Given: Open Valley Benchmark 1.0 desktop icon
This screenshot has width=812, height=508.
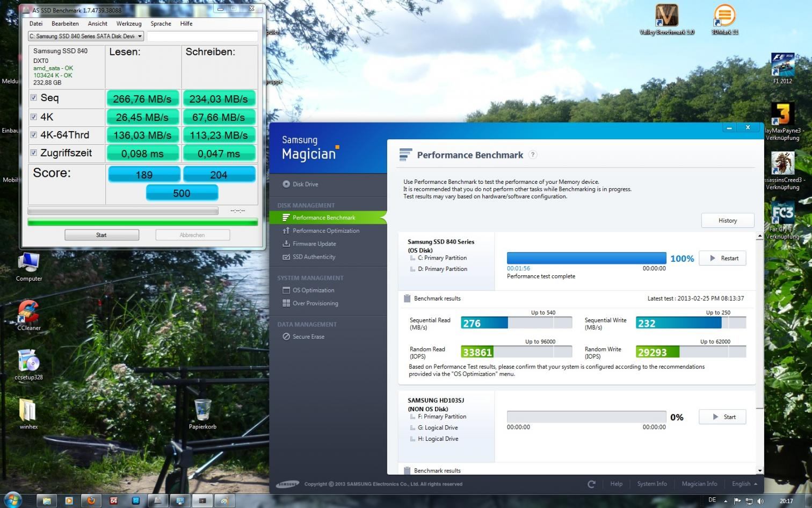Looking at the screenshot, I should [x=666, y=20].
